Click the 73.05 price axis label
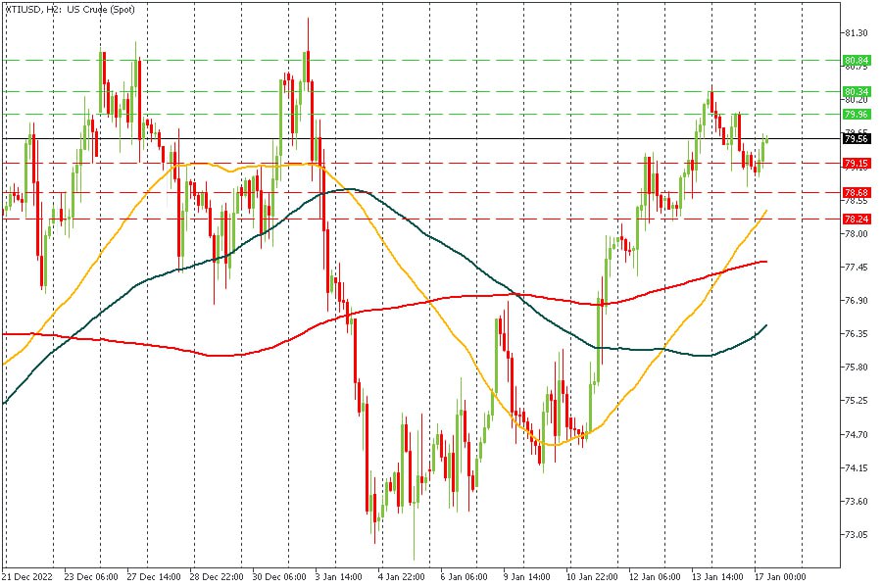Viewport: 882px width, 588px height. (x=857, y=534)
